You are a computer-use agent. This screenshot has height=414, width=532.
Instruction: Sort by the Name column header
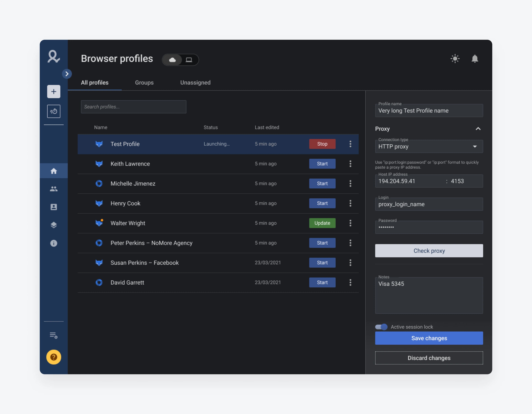coord(101,127)
